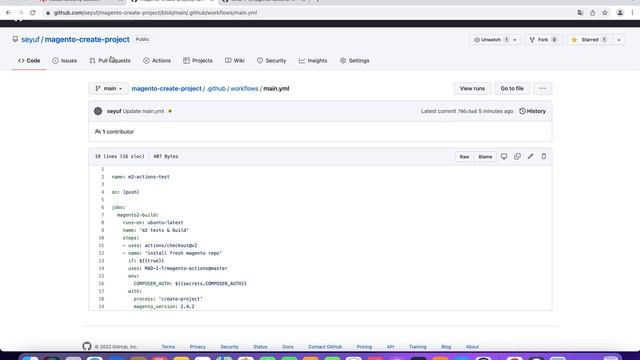Open the Contact GitHub footer link
This screenshot has width=640, height=360.
(325, 347)
